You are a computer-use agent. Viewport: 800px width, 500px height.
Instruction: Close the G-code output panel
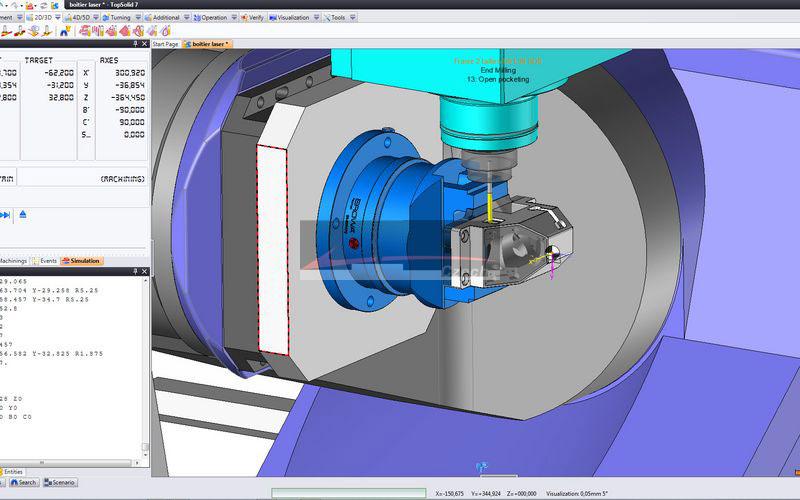coord(144,271)
